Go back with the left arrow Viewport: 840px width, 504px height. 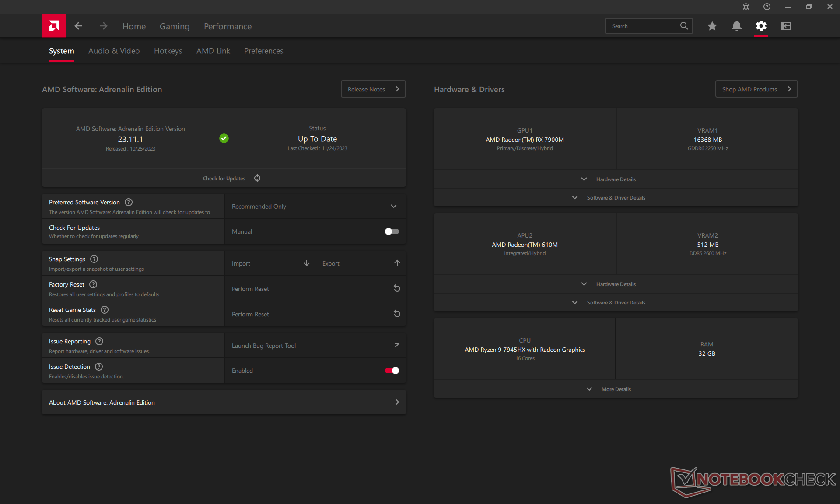click(78, 26)
